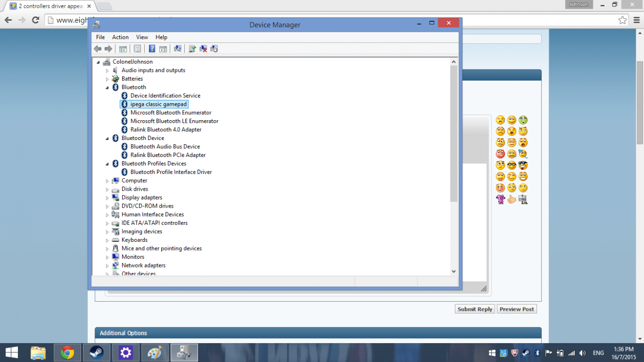This screenshot has height=362, width=644.
Task: Open the View menu in Device Manager
Action: [x=142, y=37]
